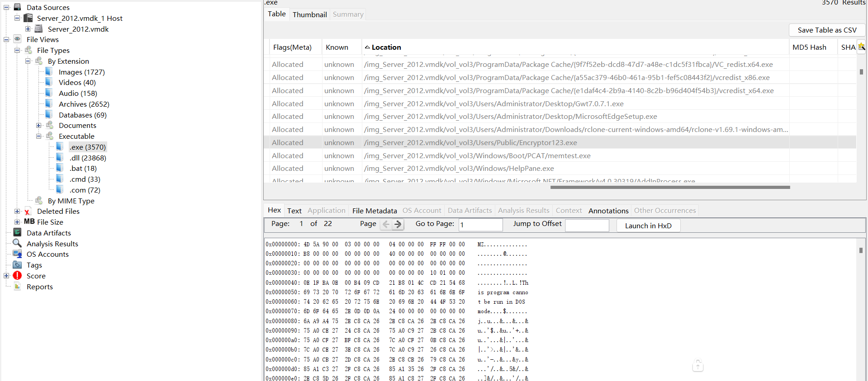Collapse the File Views node
868x381 pixels.
click(x=6, y=39)
